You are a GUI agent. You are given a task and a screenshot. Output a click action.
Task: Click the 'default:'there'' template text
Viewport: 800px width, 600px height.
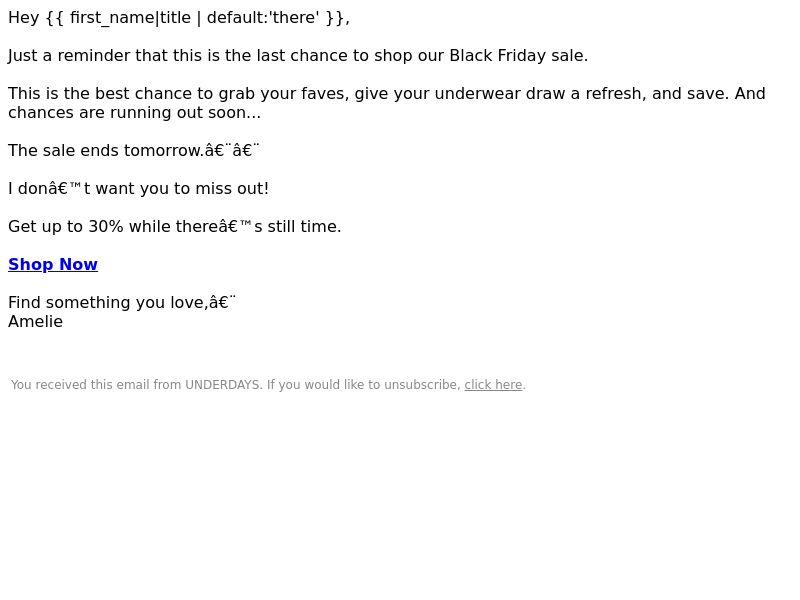[263, 18]
